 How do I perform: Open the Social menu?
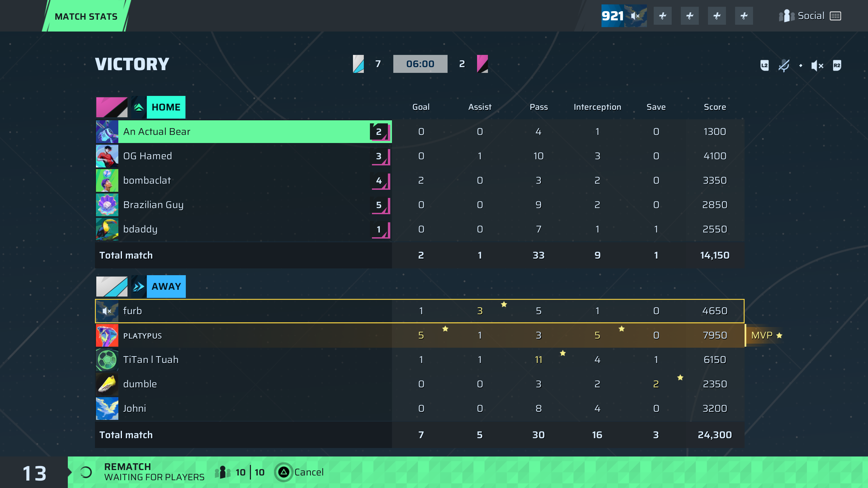pyautogui.click(x=802, y=16)
